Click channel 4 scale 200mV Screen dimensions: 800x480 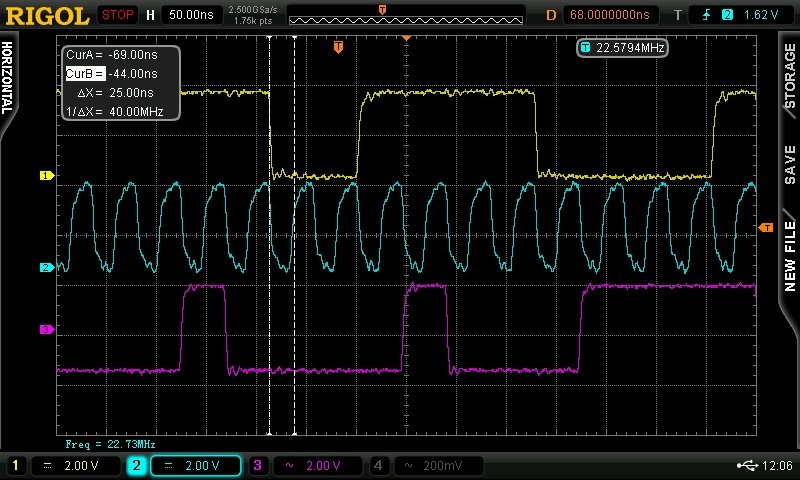tap(438, 465)
